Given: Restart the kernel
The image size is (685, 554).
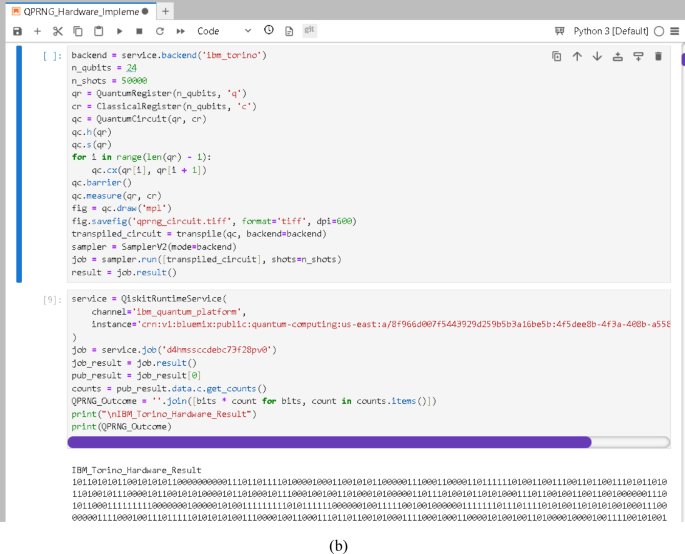Looking at the screenshot, I should coord(159,31).
